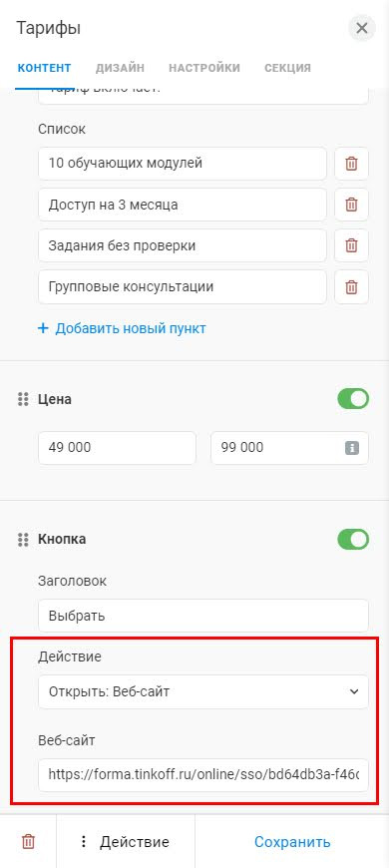Viewport: 389px width, 868px height.
Task: Click the trash icon in the bottom bar
Action: coord(28,842)
